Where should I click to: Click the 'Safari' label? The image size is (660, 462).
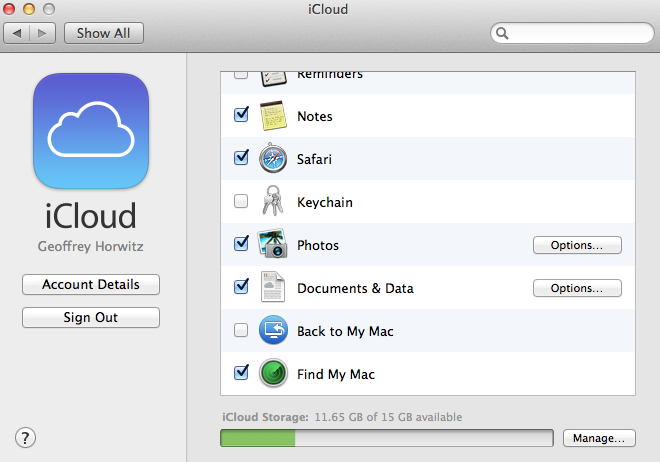314,159
